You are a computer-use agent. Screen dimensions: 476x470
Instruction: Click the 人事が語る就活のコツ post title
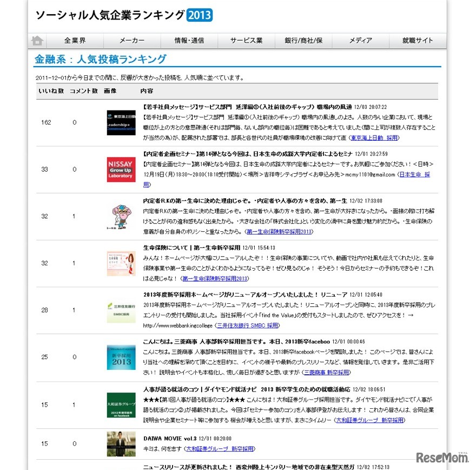point(247,389)
